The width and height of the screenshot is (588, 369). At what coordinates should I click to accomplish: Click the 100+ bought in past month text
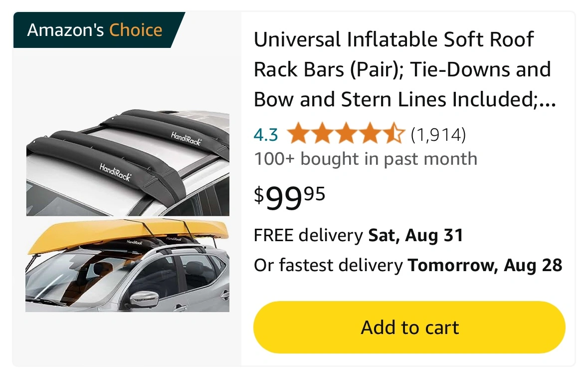[x=366, y=159]
